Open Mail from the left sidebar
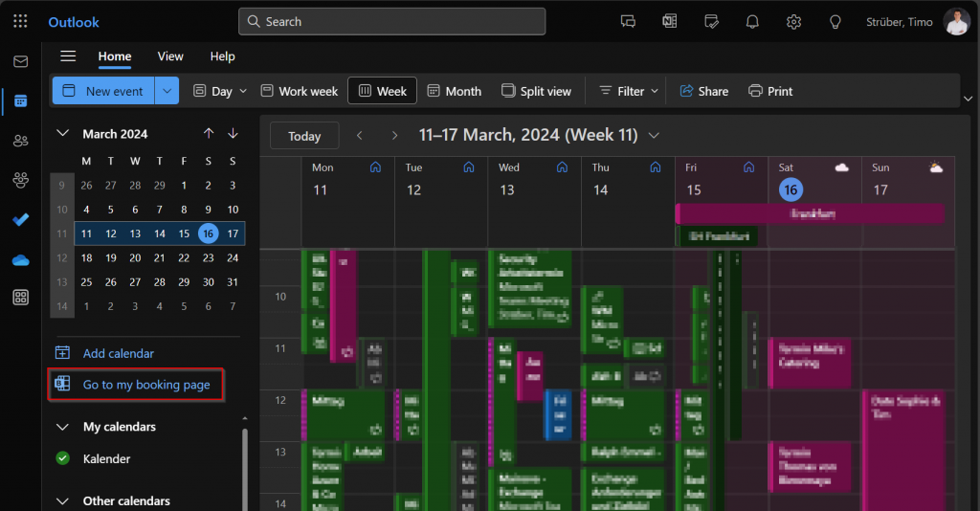The width and height of the screenshot is (980, 511). 20,61
